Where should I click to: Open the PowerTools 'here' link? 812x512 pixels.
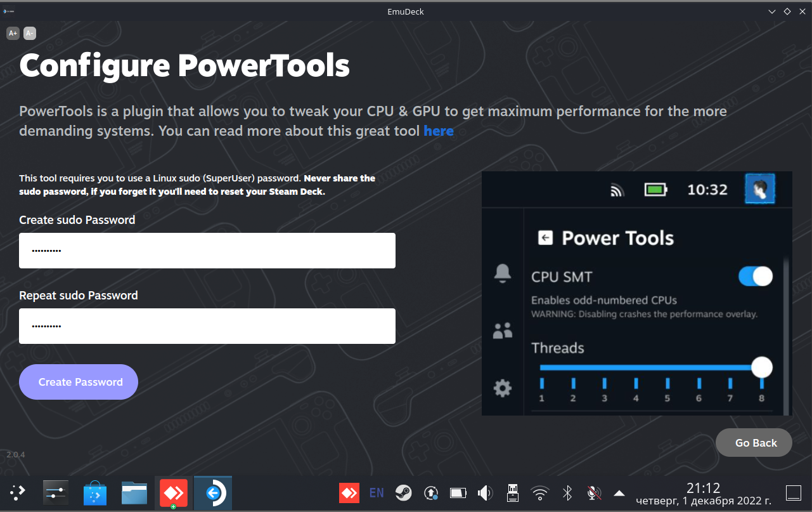tap(439, 131)
